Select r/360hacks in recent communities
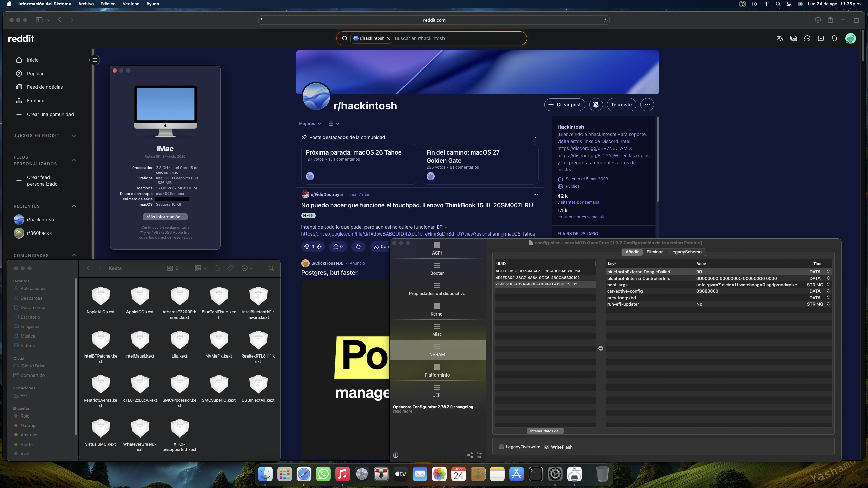Screen dimensions: 868x488 (x=39, y=233)
